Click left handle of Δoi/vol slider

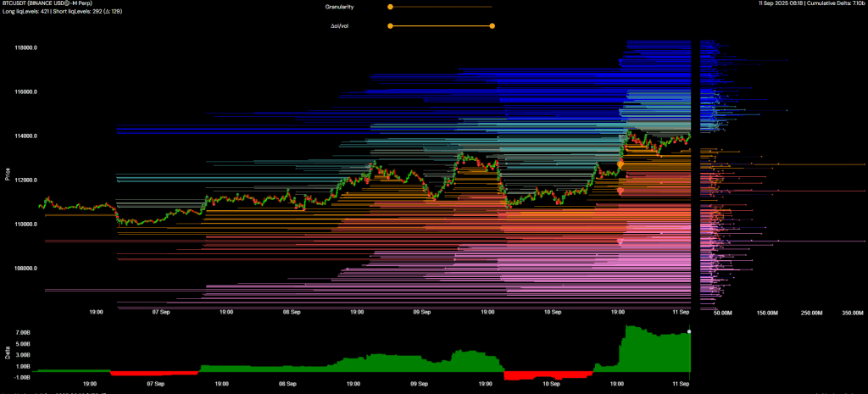pyautogui.click(x=390, y=26)
